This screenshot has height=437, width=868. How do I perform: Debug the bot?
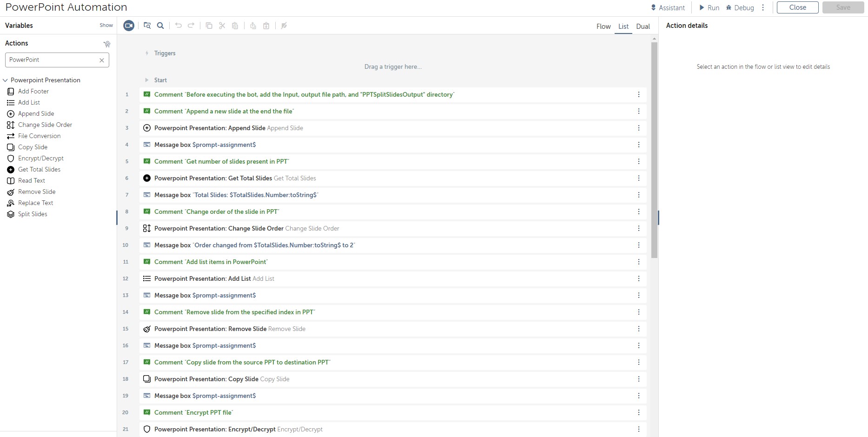click(x=740, y=7)
